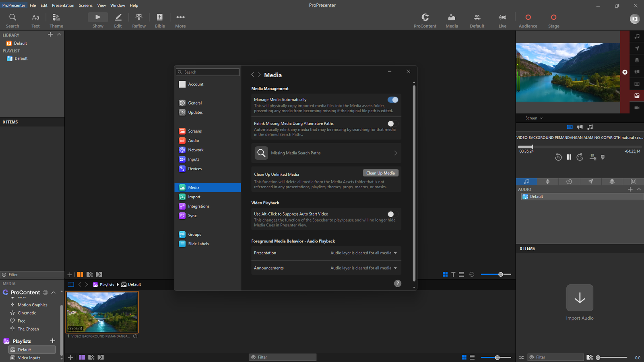This screenshot has height=362, width=644.
Task: Click the Default look toolbar icon
Action: click(477, 21)
